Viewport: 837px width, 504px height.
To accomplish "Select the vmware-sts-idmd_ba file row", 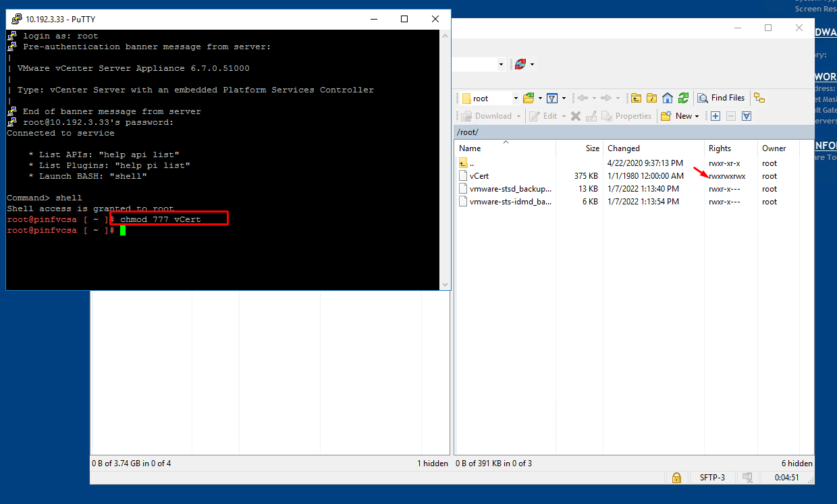I will (634, 202).
